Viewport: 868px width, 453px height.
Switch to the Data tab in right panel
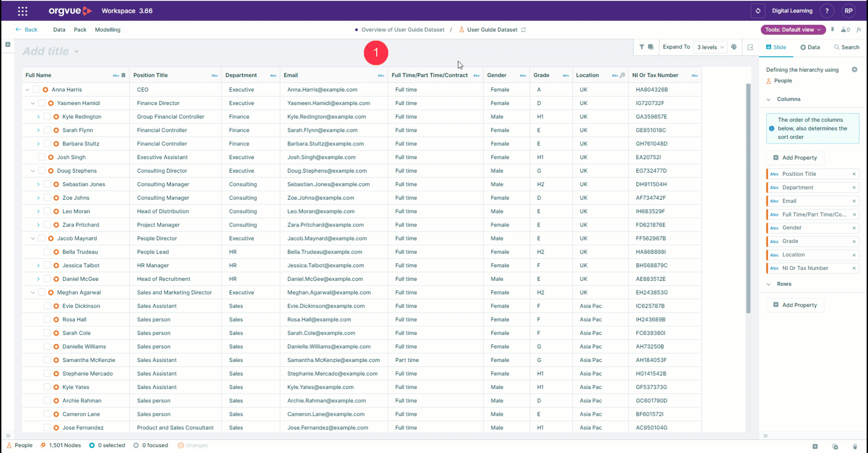[810, 47]
